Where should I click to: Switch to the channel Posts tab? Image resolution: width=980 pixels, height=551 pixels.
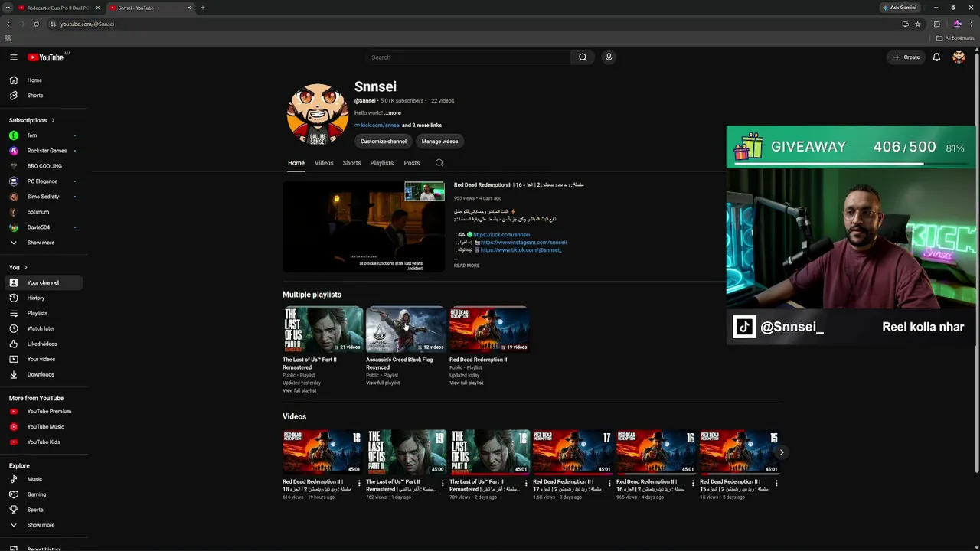(x=412, y=163)
